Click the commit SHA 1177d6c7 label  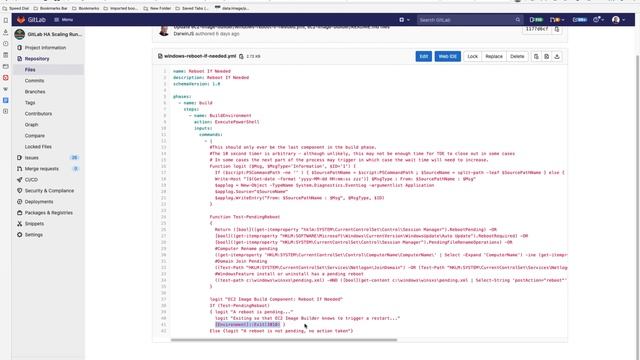pyautogui.click(x=537, y=29)
